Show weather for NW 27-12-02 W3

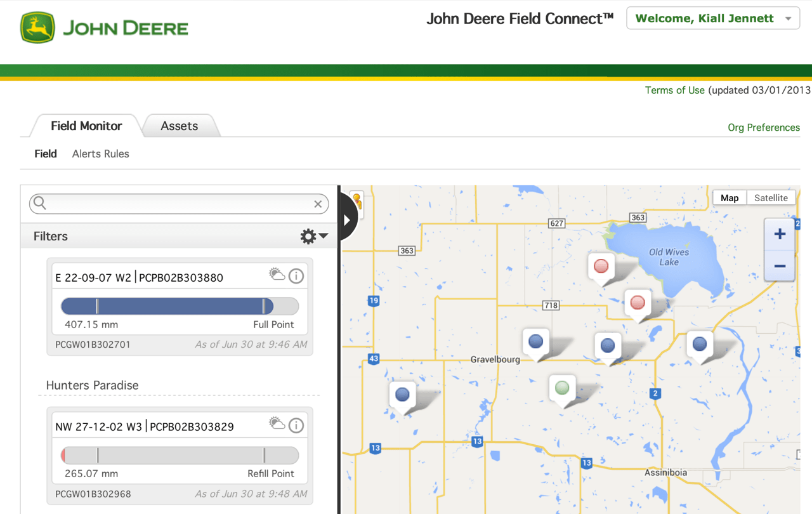(x=277, y=424)
